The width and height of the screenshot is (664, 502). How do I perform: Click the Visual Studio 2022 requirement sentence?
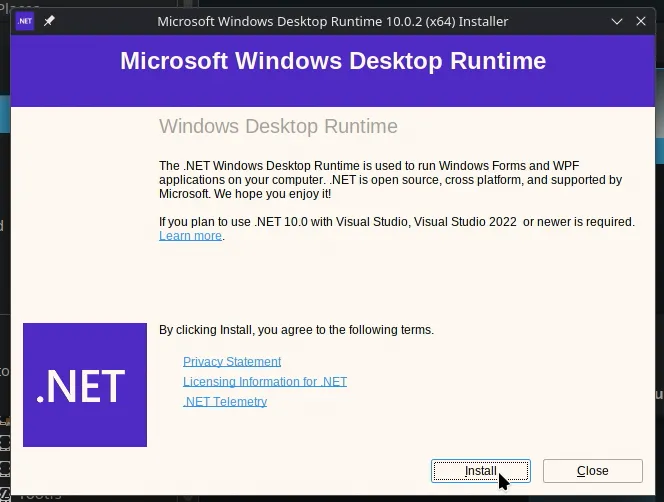click(x=397, y=222)
